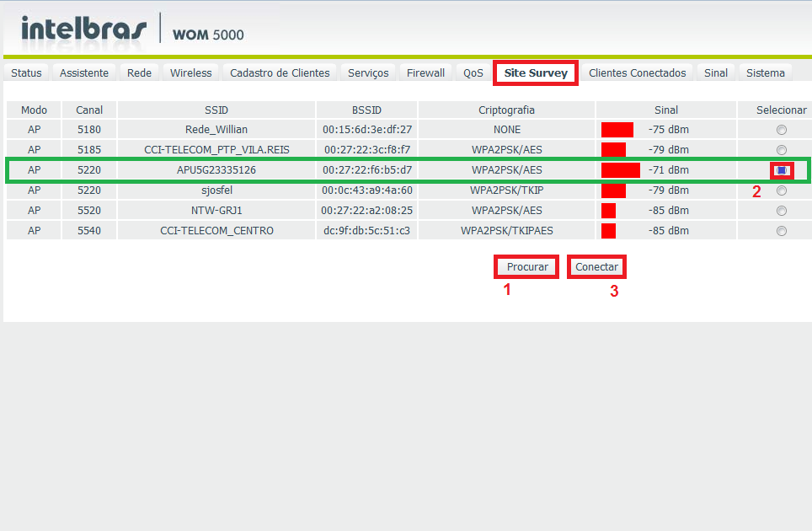812x531 pixels.
Task: Switch to the Firewall tab
Action: click(425, 73)
